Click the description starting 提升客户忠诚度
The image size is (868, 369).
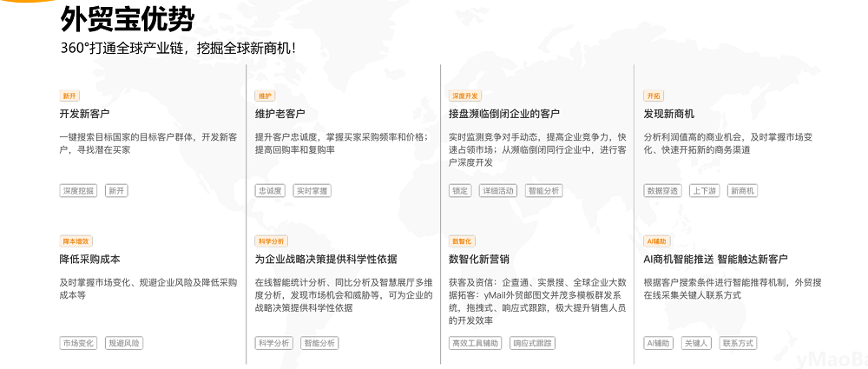[341, 143]
